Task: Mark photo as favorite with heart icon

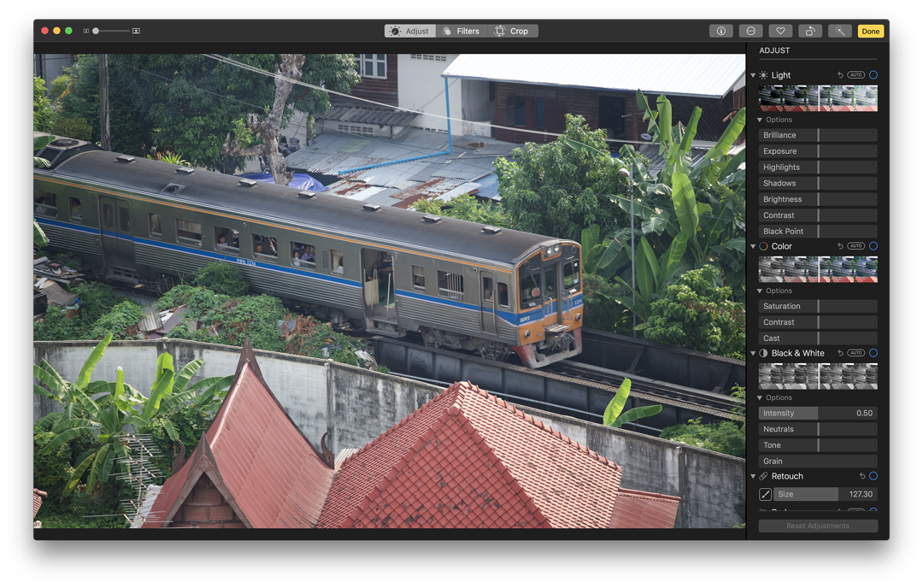Action: tap(780, 32)
